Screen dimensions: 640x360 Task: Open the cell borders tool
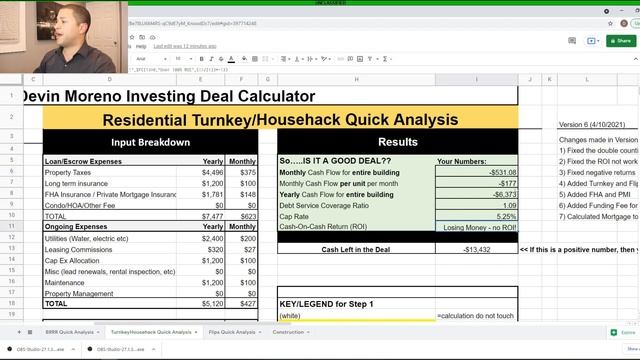point(255,59)
